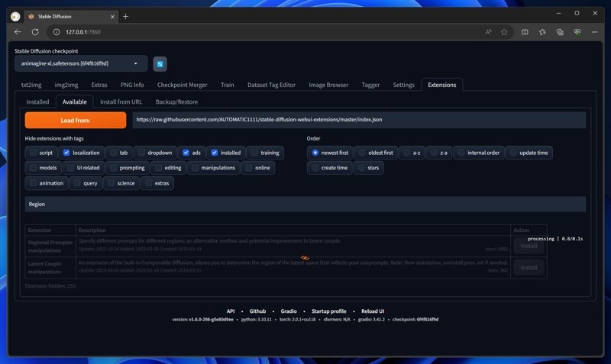611x364 pixels.
Task: Toggle the query tag checkbox
Action: (x=77, y=183)
